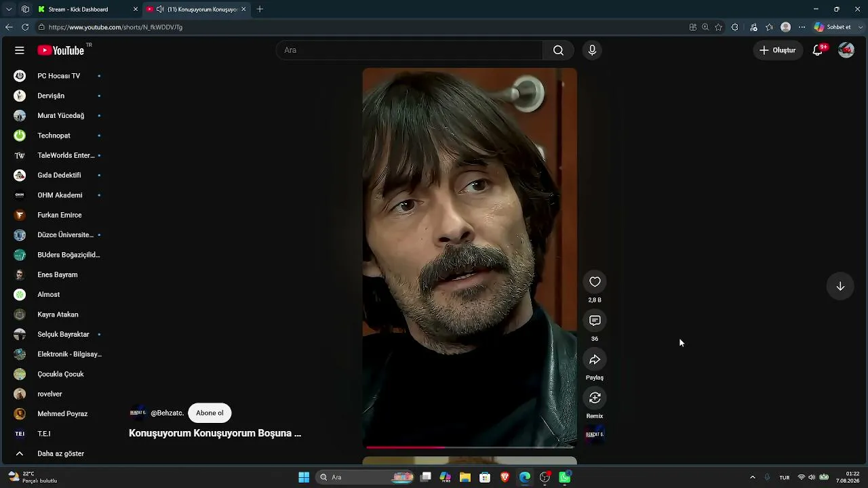Mute the YouTube tab audio icon
This screenshot has width=868, height=488.
160,9
